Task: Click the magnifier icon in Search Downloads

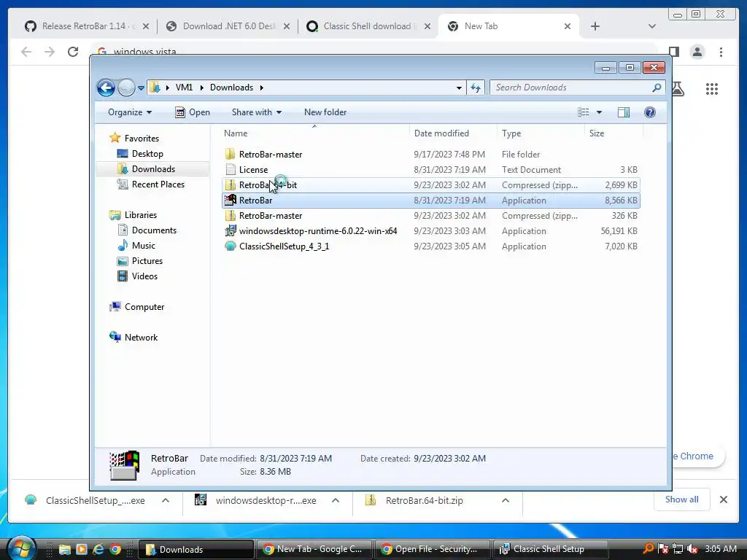Action: [657, 87]
